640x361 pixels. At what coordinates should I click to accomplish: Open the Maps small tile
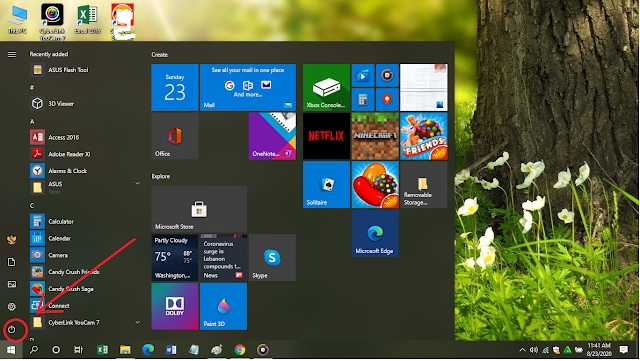387,99
